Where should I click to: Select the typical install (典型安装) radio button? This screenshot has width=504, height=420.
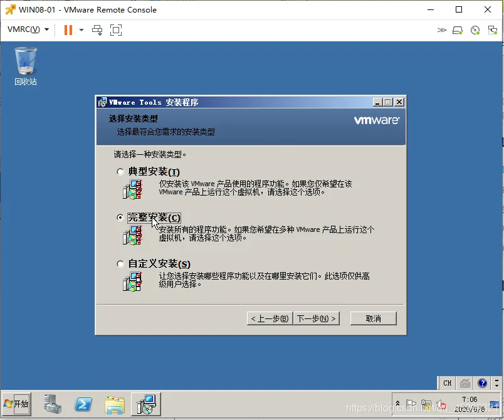(x=120, y=172)
